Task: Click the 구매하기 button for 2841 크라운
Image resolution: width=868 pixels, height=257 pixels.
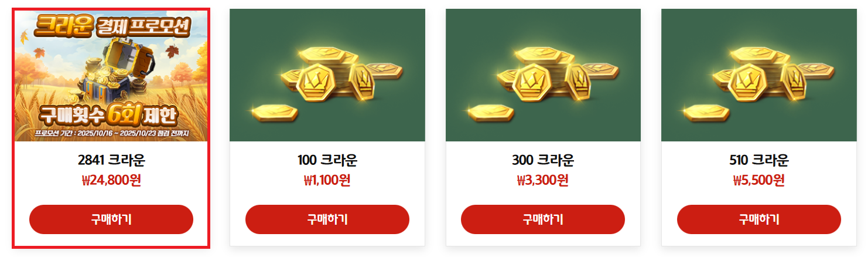Action: (111, 219)
